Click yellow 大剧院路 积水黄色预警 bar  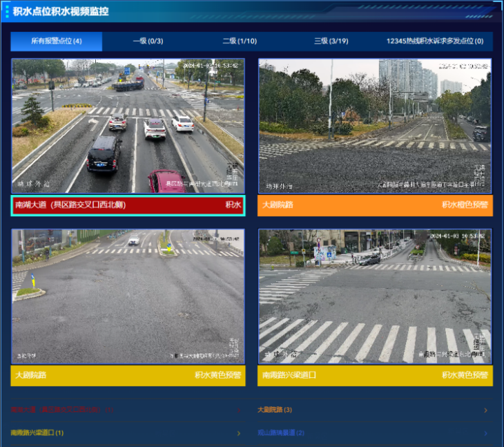point(128,375)
